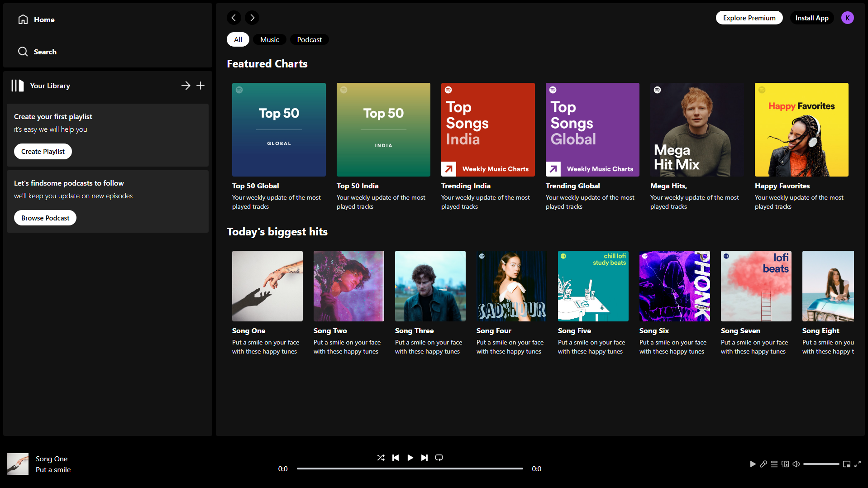Open the play queue
868x488 pixels.
coord(774,464)
